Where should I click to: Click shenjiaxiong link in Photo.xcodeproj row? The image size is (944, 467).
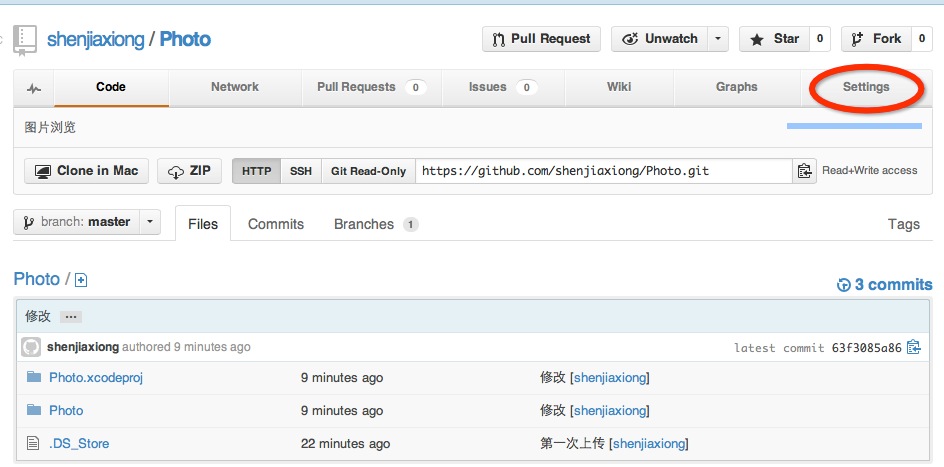click(x=610, y=378)
